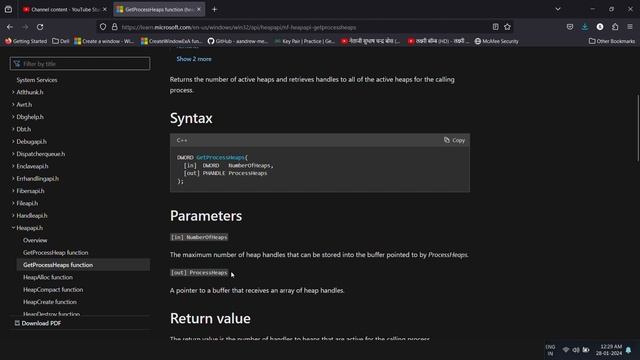
Task: Go back with the browser back arrow
Action: coord(10,27)
